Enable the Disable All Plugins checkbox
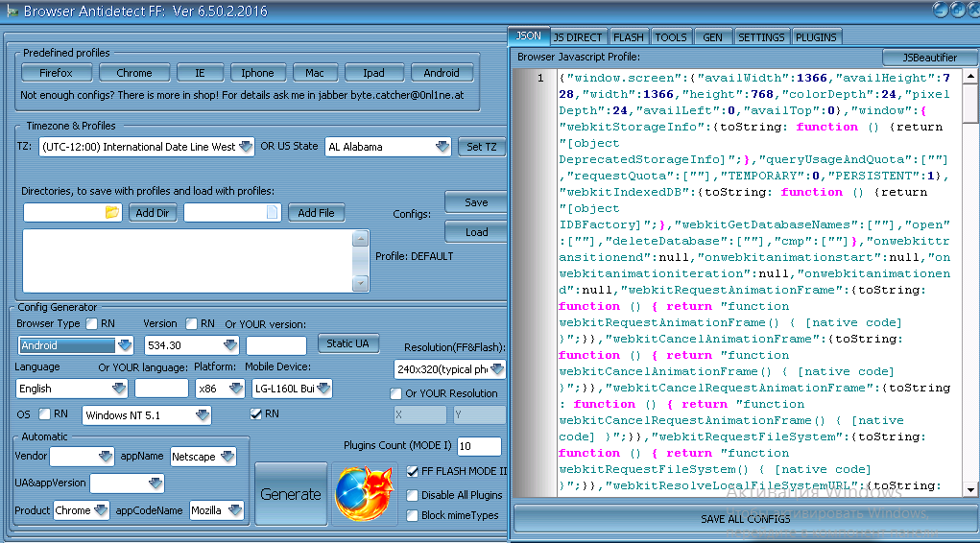980x543 pixels. tap(413, 495)
